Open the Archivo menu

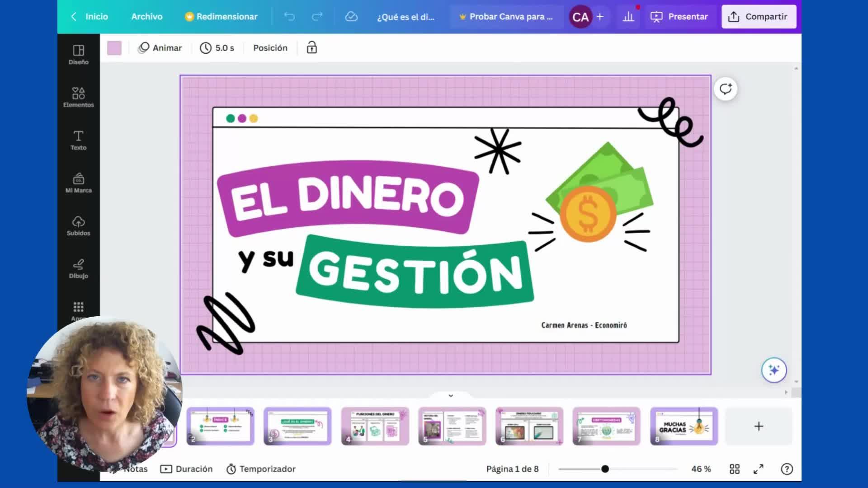146,17
